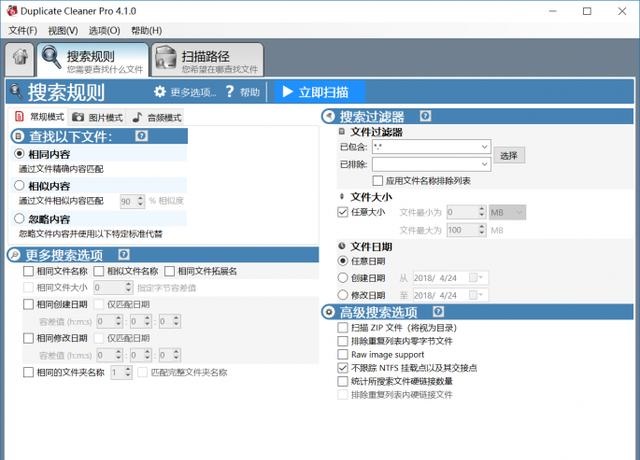Click the round icon left of 高级搜索选项 header
Viewport: 640px width, 460px height.
point(328,312)
